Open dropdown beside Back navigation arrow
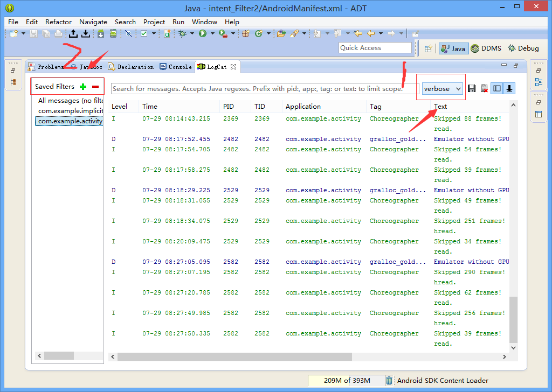This screenshot has width=552, height=392. 381,34
